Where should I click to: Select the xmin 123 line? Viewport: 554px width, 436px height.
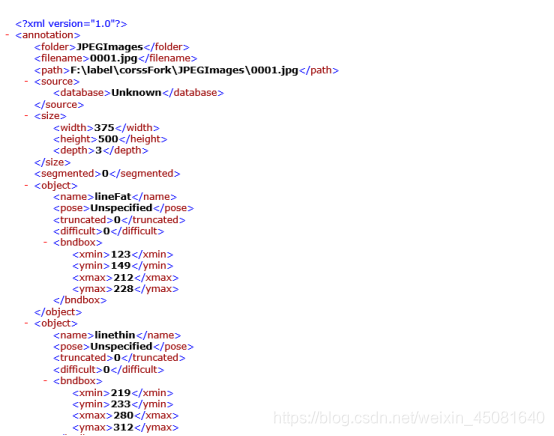click(123, 254)
